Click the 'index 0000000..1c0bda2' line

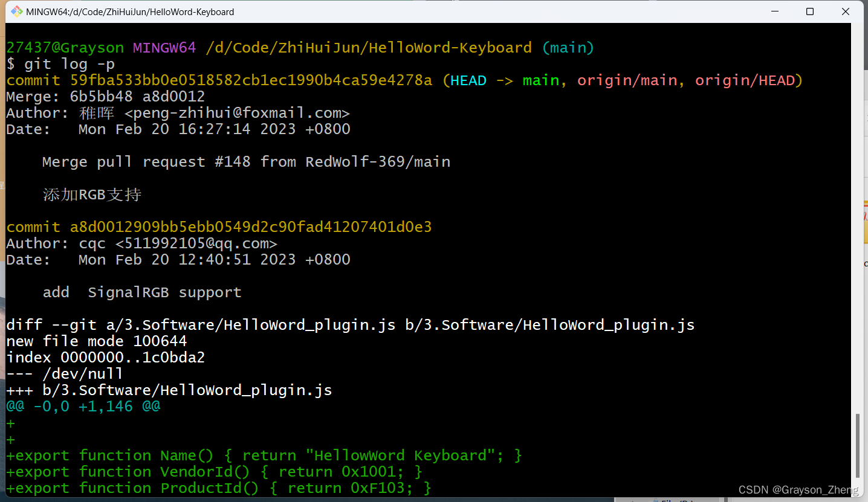pyautogui.click(x=106, y=358)
